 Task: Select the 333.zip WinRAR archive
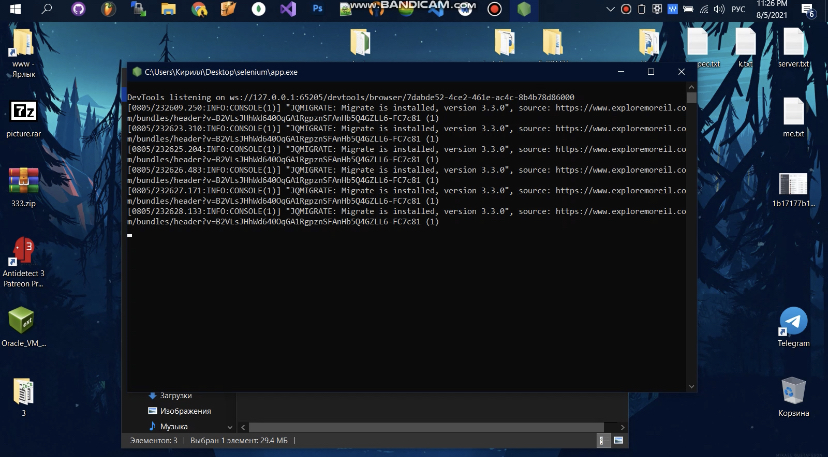(23, 181)
